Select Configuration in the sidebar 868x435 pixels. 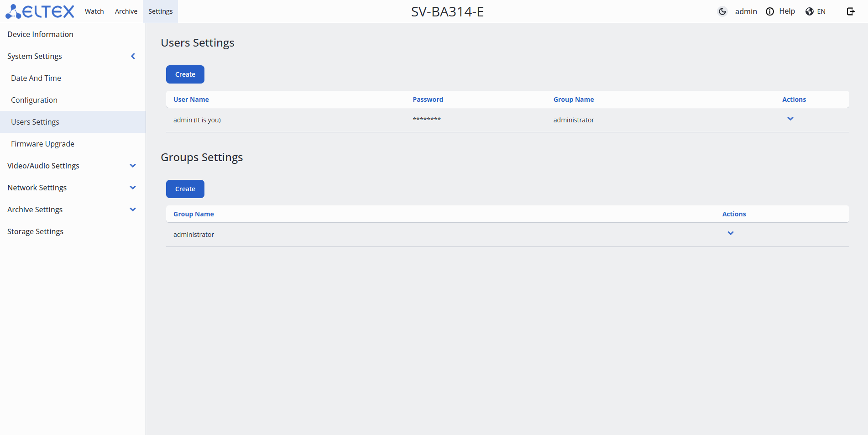(x=34, y=100)
